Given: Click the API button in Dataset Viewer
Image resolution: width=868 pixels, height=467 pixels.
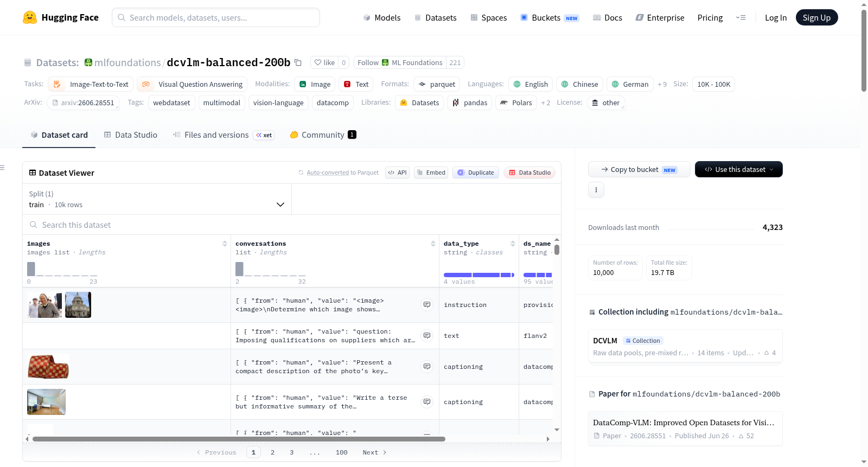Looking at the screenshot, I should pos(397,172).
